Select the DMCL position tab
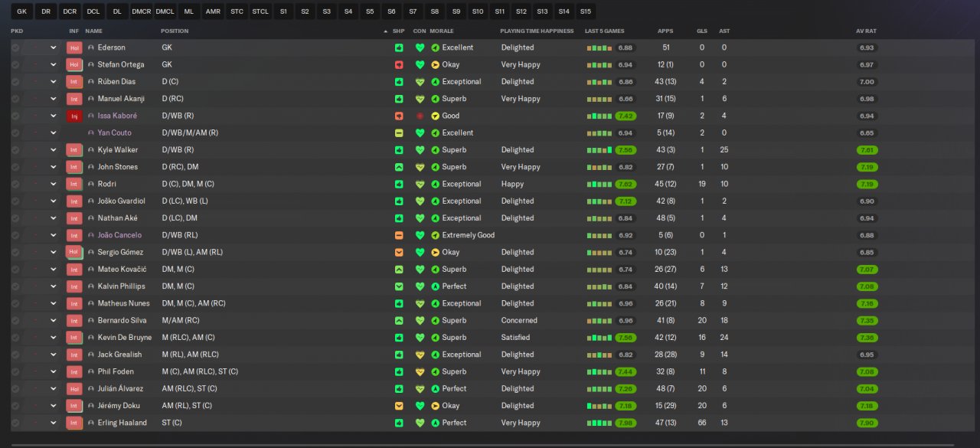 tap(165, 11)
